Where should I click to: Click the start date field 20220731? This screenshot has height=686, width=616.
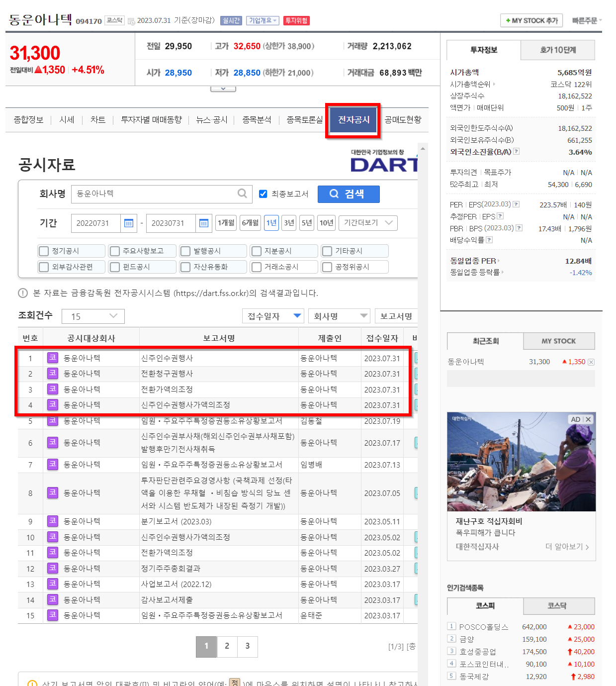click(x=96, y=223)
